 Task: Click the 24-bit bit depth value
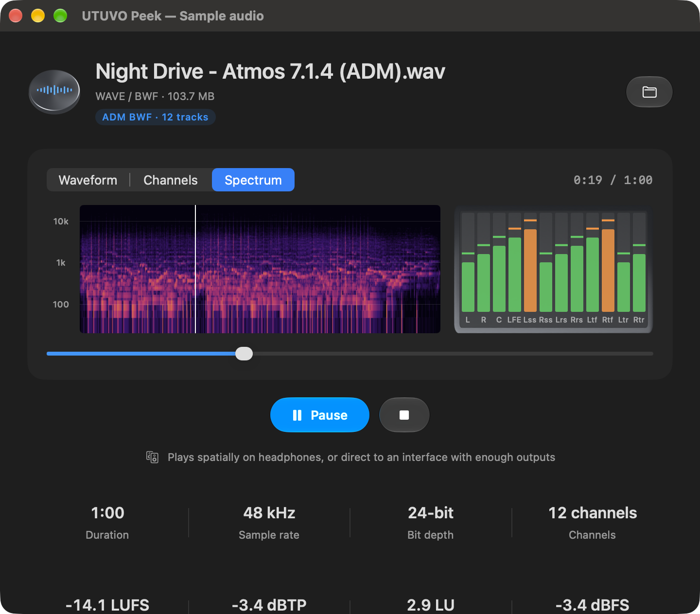tap(431, 513)
